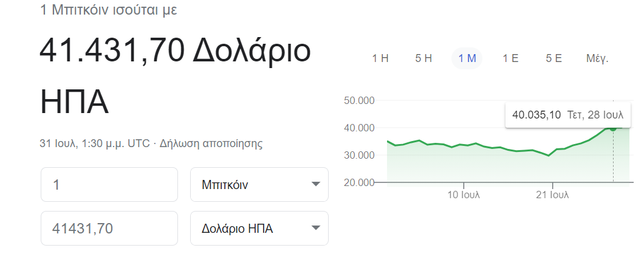Click the 21 Ιουλ date label

(552, 195)
